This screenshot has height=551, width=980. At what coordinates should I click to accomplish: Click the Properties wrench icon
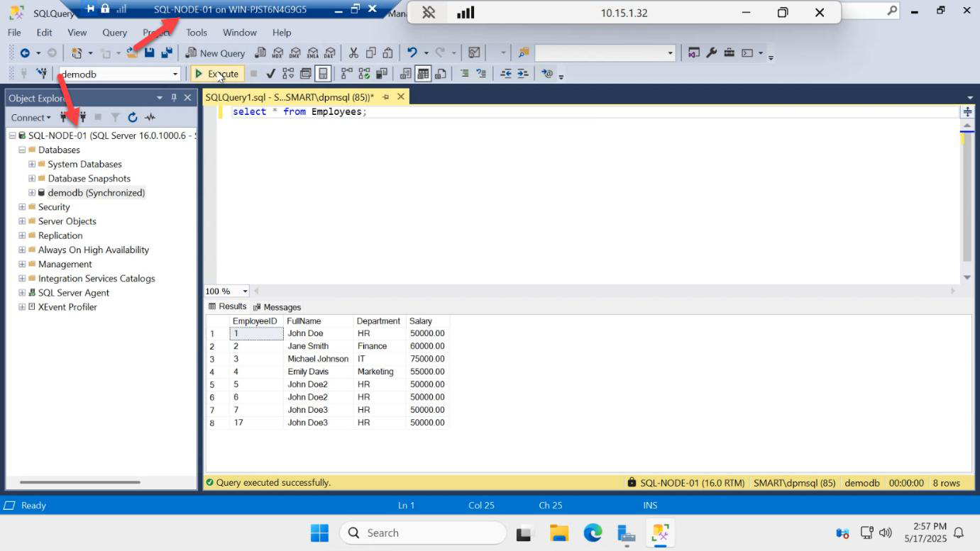click(x=712, y=53)
